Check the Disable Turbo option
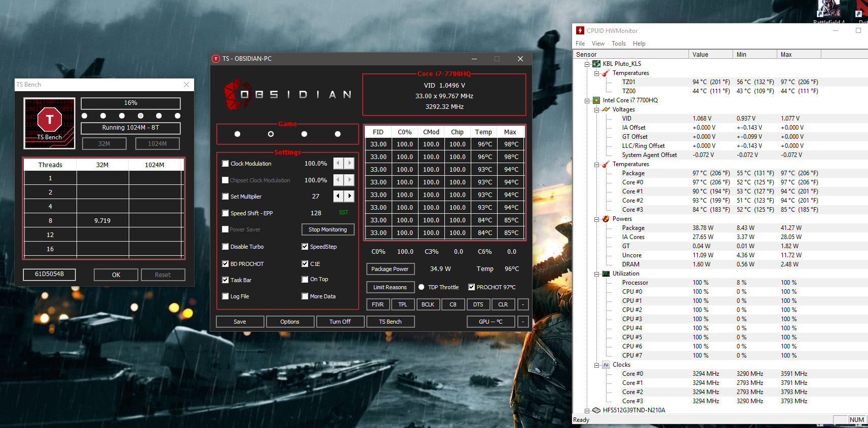Viewport: 868px width, 428px height. click(x=225, y=247)
